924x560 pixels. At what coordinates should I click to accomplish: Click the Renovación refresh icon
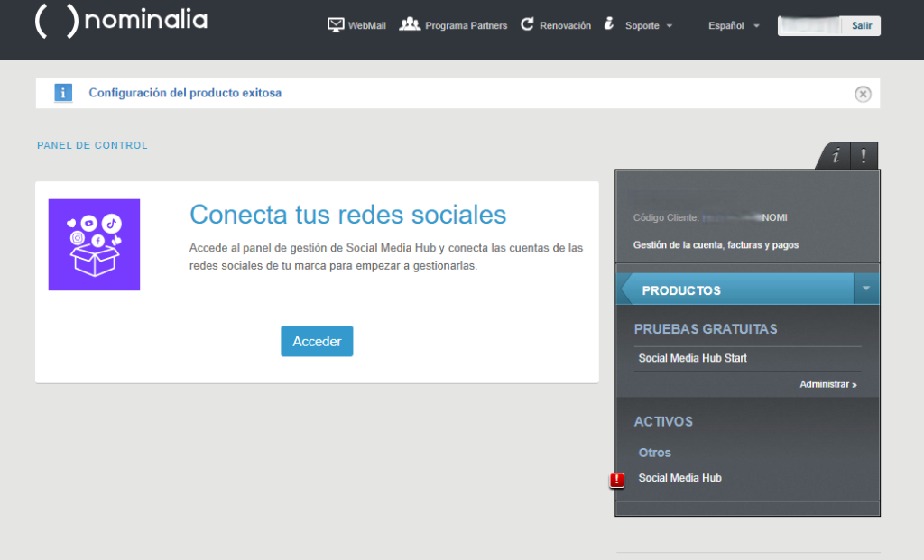coord(527,24)
